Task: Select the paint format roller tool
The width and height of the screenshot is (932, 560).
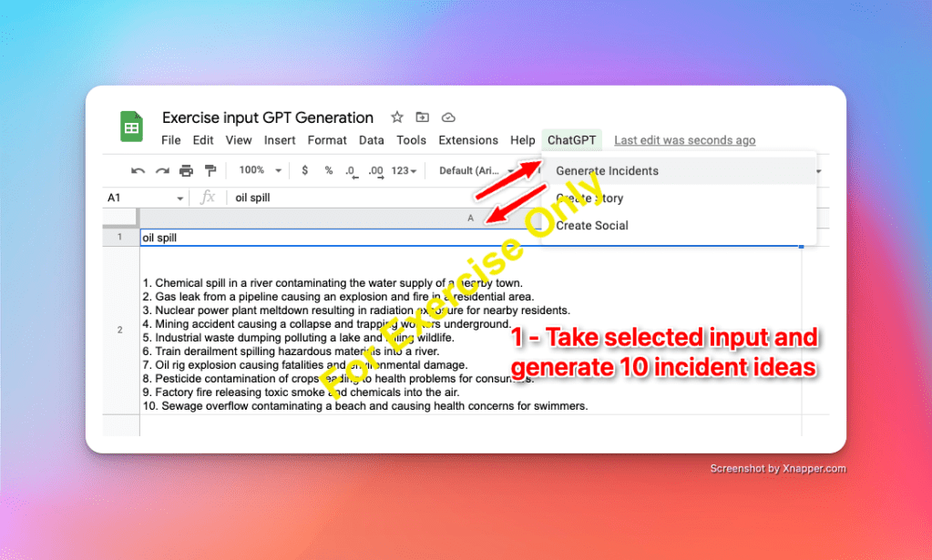Action: 210,170
